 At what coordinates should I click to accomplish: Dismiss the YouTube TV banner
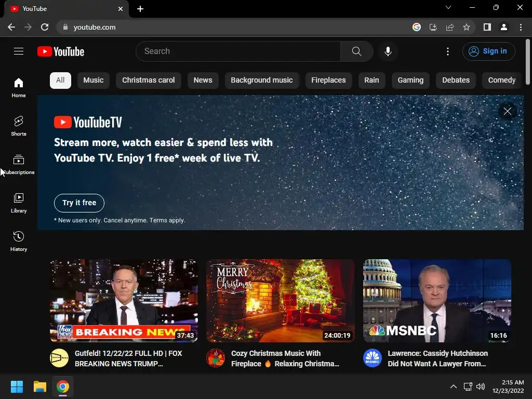[507, 111]
